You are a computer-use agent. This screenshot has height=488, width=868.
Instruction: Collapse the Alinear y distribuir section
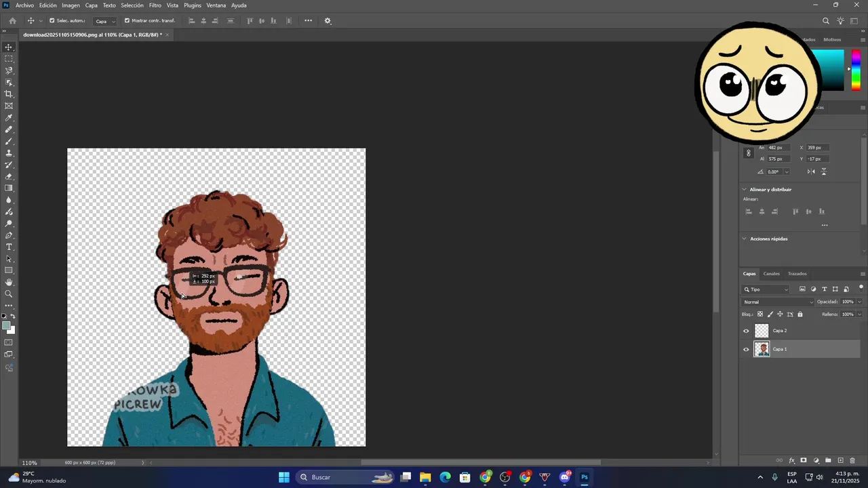(x=744, y=190)
